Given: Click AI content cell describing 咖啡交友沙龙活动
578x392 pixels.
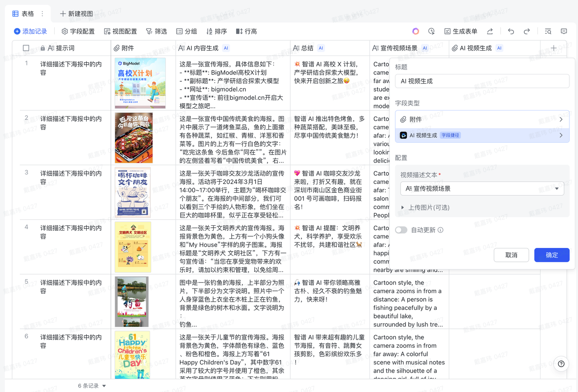Looking at the screenshot, I should point(233,192).
